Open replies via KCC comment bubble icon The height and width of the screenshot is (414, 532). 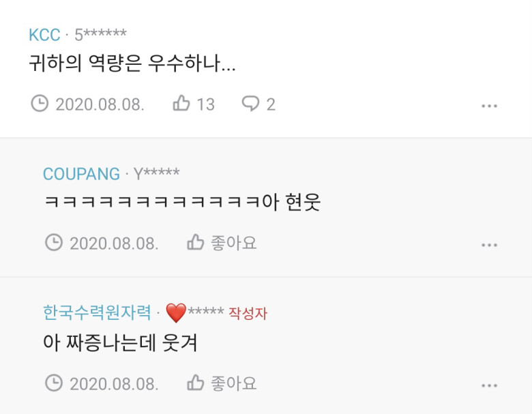tap(250, 103)
